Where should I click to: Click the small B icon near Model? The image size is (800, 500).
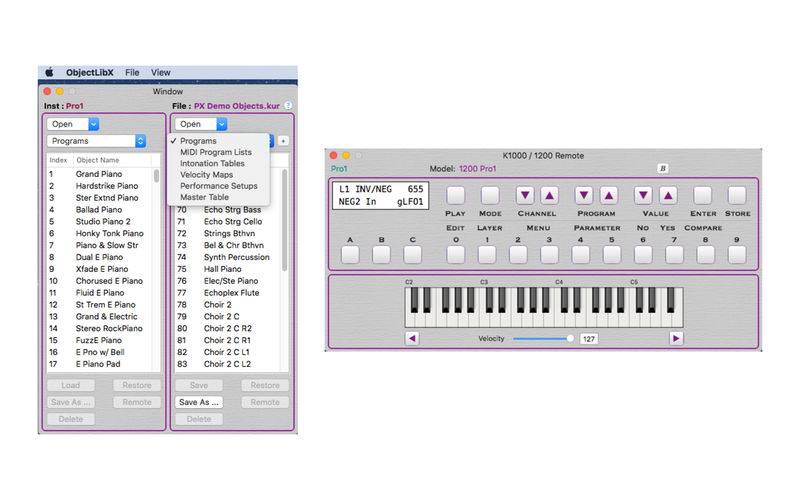pyautogui.click(x=663, y=168)
